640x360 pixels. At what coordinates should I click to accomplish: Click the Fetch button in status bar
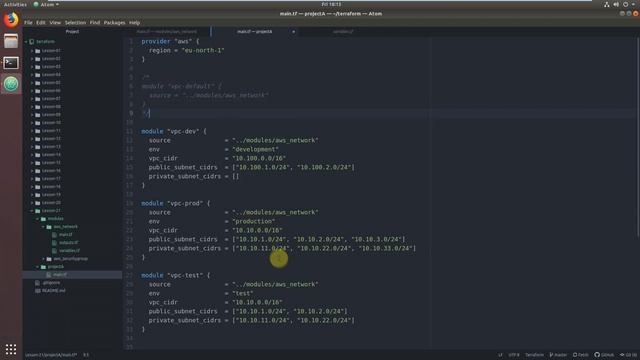point(580,355)
